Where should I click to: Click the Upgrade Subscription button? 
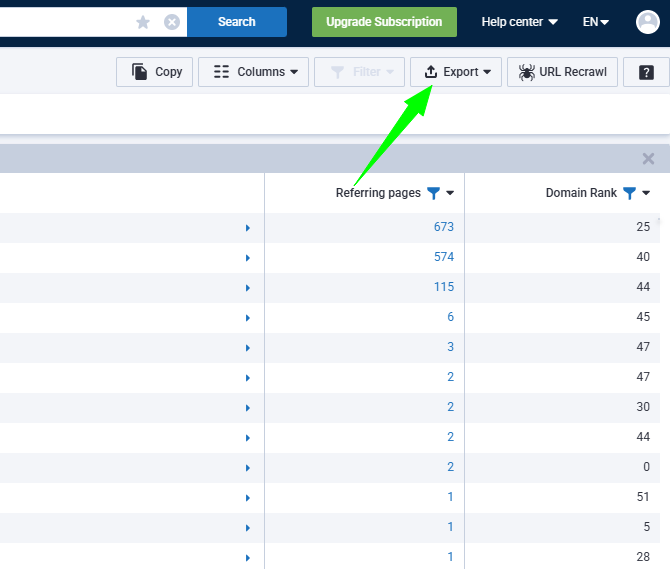tap(384, 22)
